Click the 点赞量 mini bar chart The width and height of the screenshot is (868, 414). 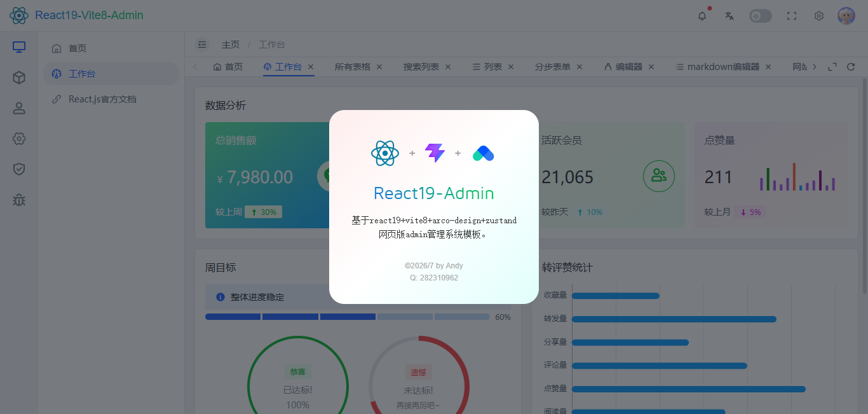[797, 177]
